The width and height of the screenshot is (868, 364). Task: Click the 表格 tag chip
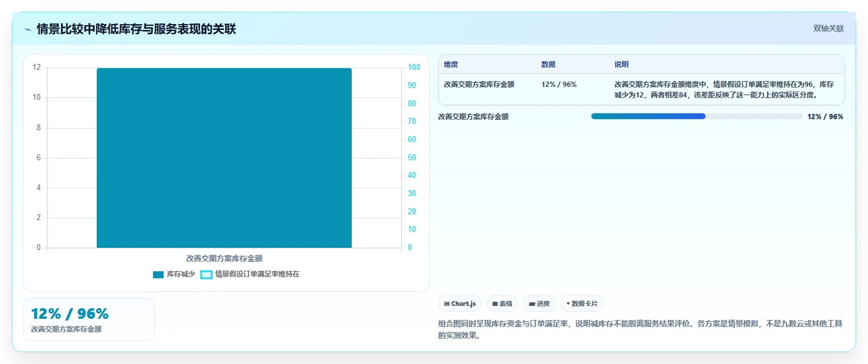(502, 304)
